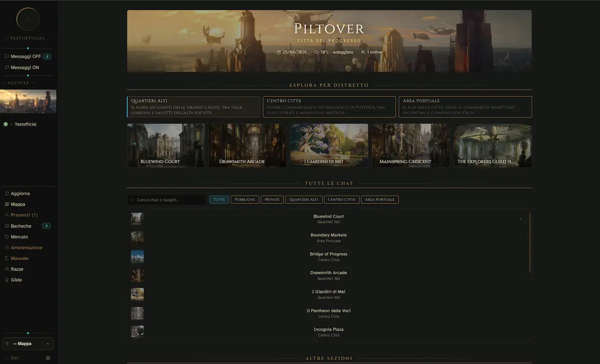Click the Bacheche badge showing 2
This screenshot has width=600, height=364.
[x=47, y=226]
